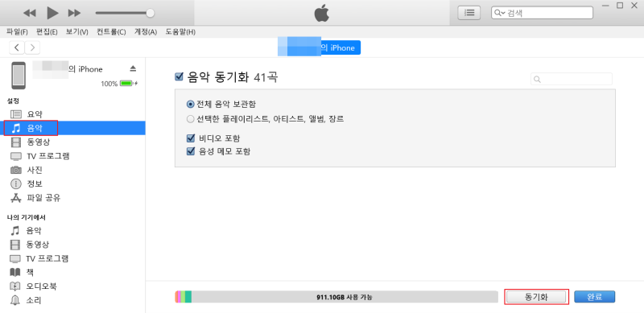Click the 동기화 sync button

point(536,297)
